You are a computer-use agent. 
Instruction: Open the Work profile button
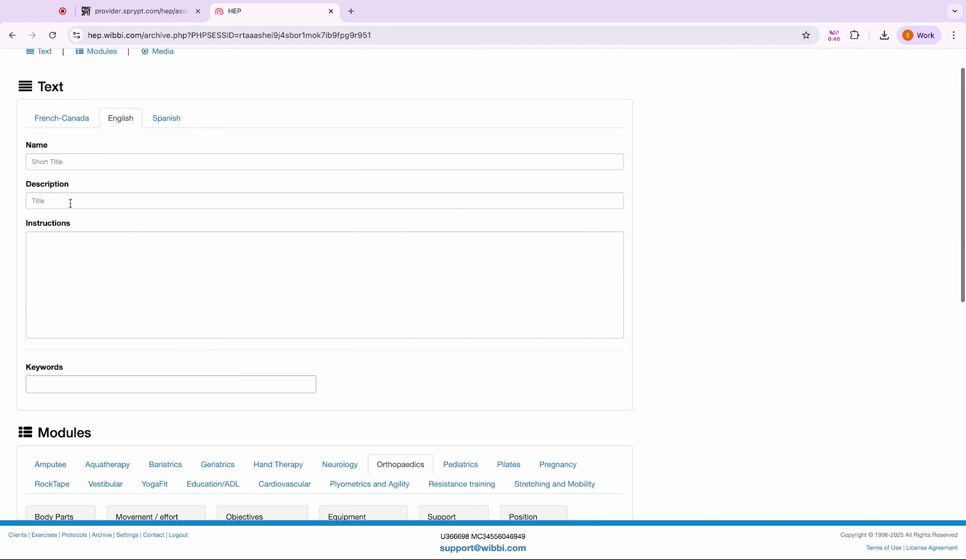(x=919, y=36)
